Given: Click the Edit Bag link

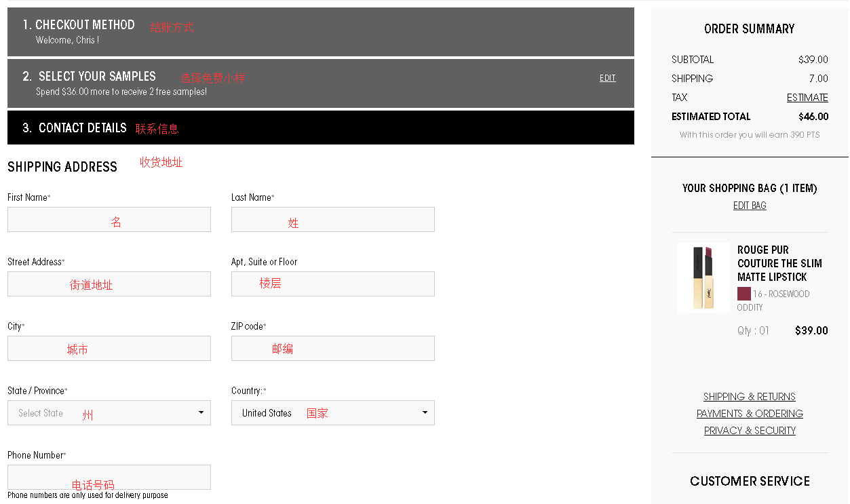Looking at the screenshot, I should point(750,206).
